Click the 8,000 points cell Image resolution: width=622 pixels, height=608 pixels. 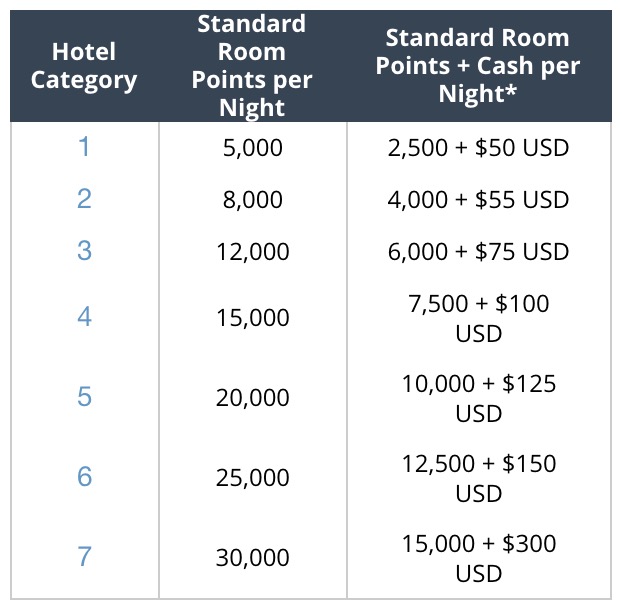[253, 200]
